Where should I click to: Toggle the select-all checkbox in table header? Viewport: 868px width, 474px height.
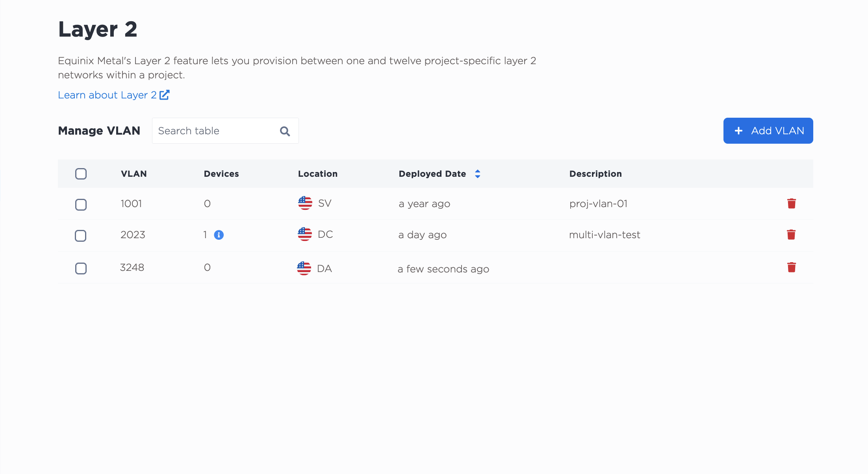(81, 174)
